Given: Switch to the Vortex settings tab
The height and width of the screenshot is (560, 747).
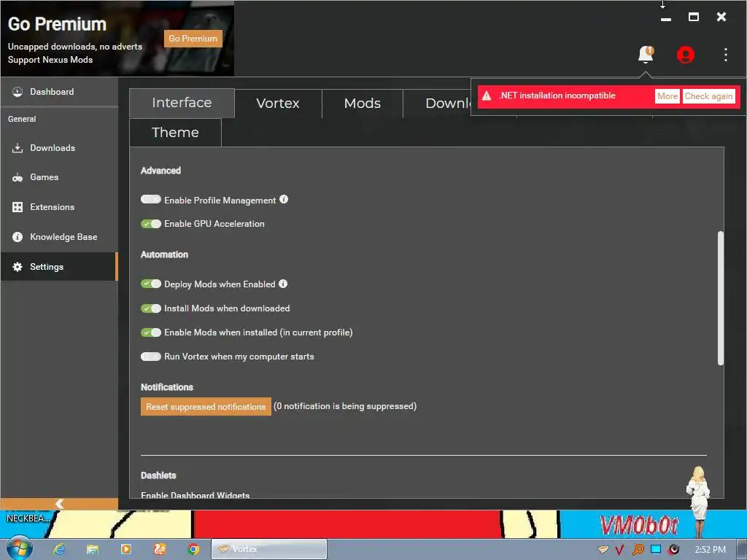Looking at the screenshot, I should pos(278,104).
